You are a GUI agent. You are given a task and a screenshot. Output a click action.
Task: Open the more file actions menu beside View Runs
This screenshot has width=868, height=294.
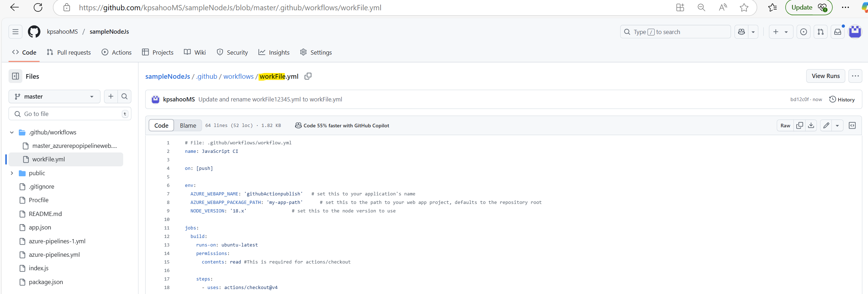point(855,76)
